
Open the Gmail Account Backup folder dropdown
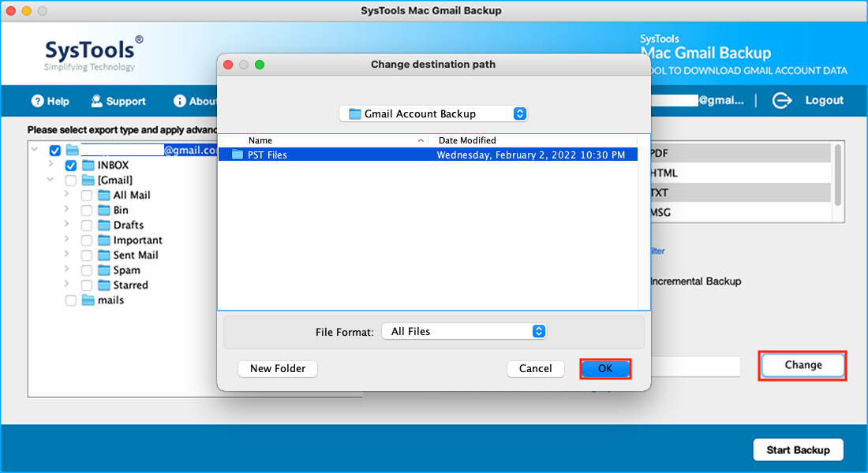coord(433,114)
